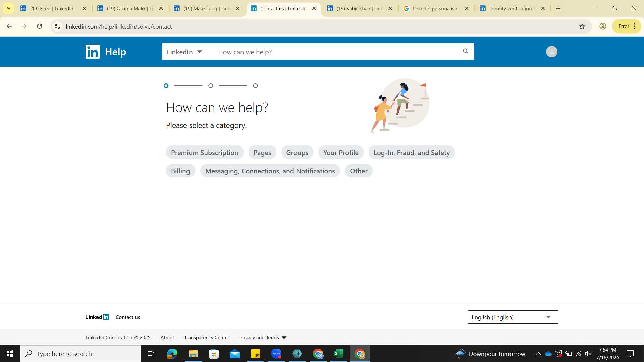The width and height of the screenshot is (644, 362).
Task: Launch Microsoft Edge from the taskbar
Action: (x=172, y=354)
